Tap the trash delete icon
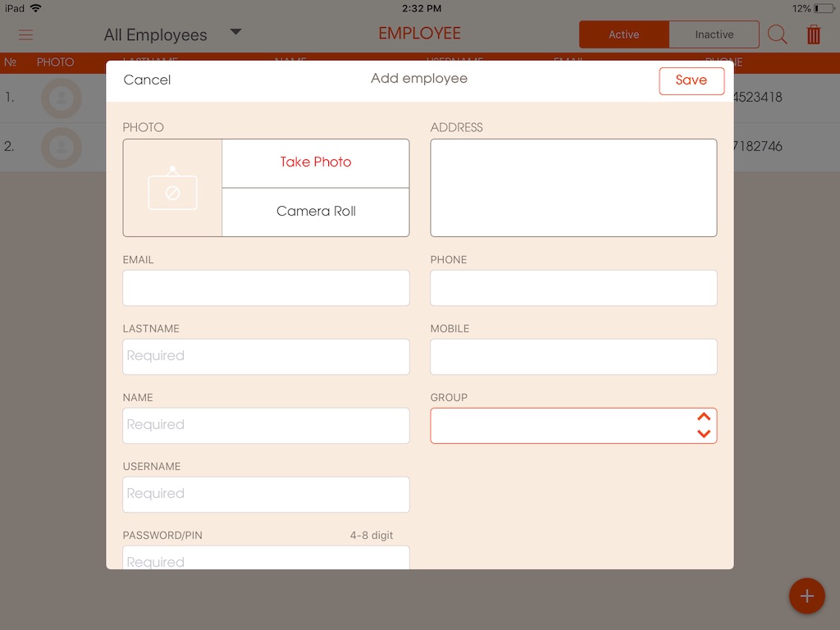Screen dimensions: 840x630 (813, 34)
